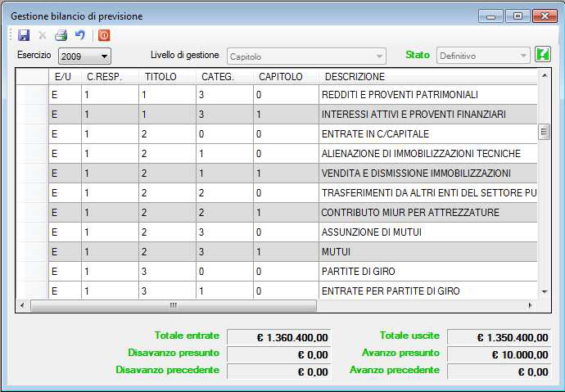Select ENTRATE PER PARTITE DI GIRO cell
This screenshot has height=392, width=565.
428,291
